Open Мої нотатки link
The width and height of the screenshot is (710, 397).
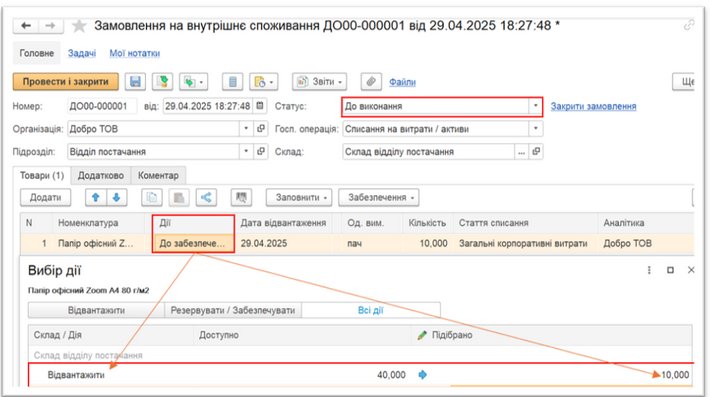(134, 53)
